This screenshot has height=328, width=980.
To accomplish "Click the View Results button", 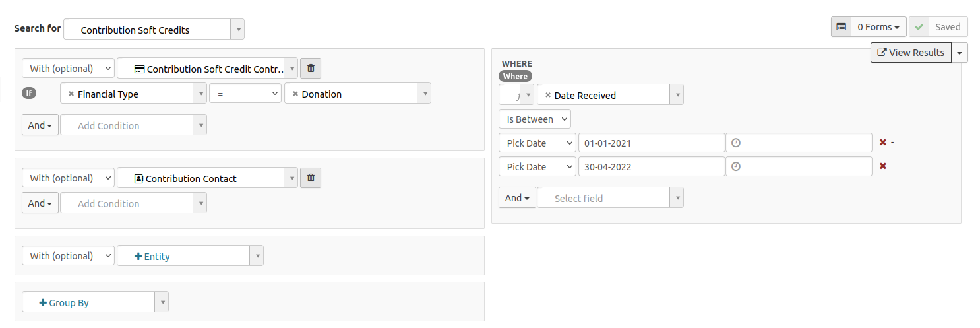I will tap(911, 53).
